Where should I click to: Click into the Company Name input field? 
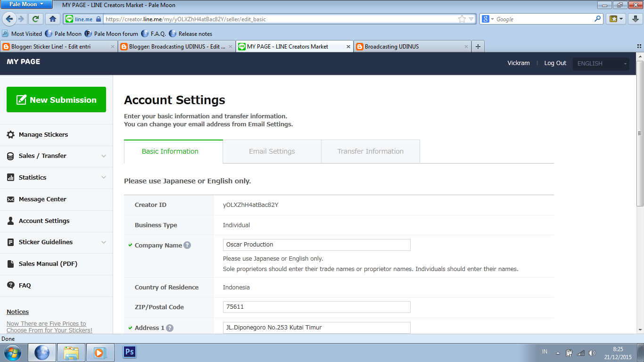tap(316, 245)
